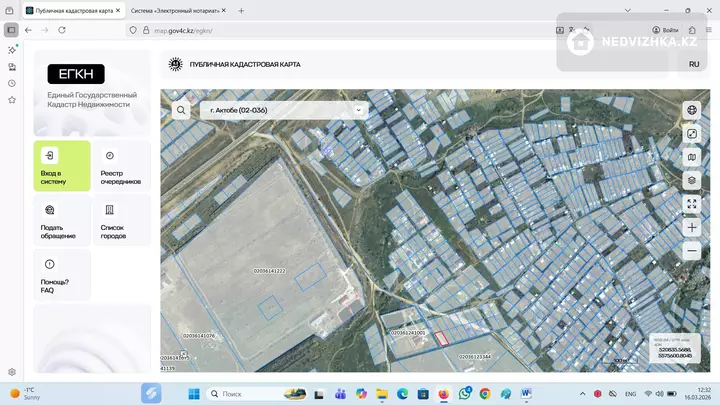Viewport: 720px width, 405px height.
Task: Open a new browser tab with plus
Action: tap(241, 11)
